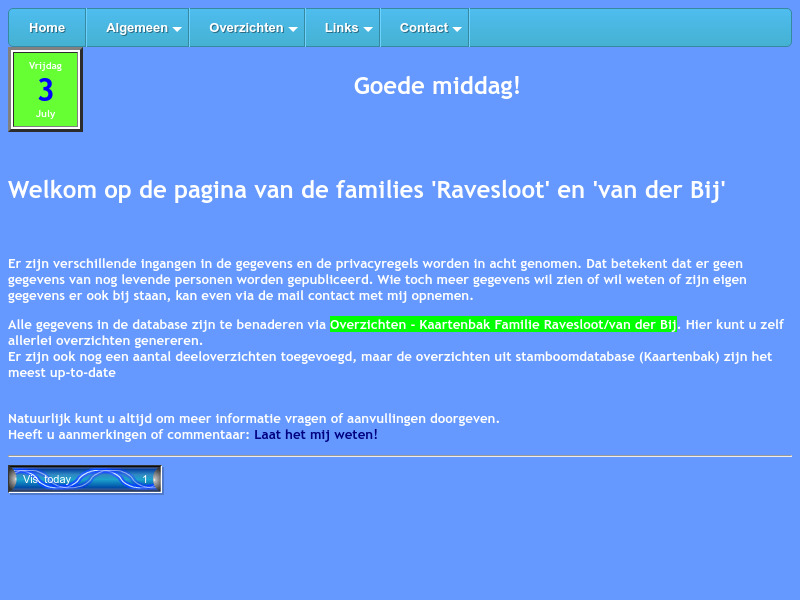Click the counter progress bar display
Viewport: 800px width, 600px height.
click(x=84, y=479)
